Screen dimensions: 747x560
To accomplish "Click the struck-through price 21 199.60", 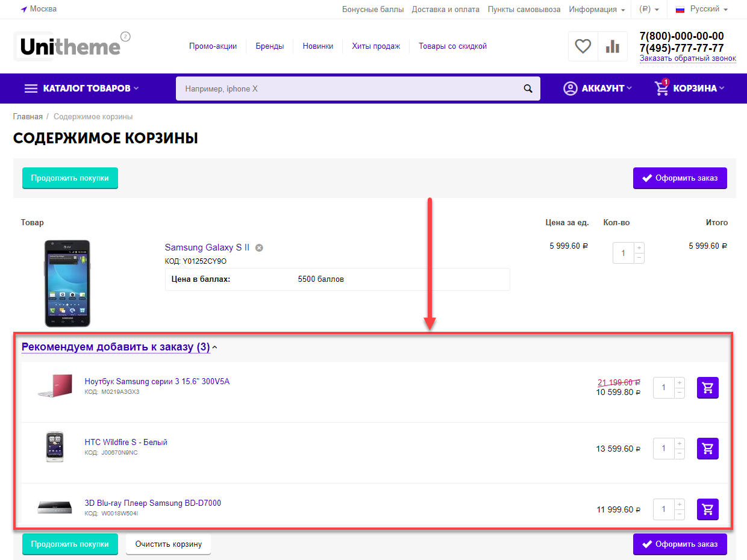I will tap(619, 382).
